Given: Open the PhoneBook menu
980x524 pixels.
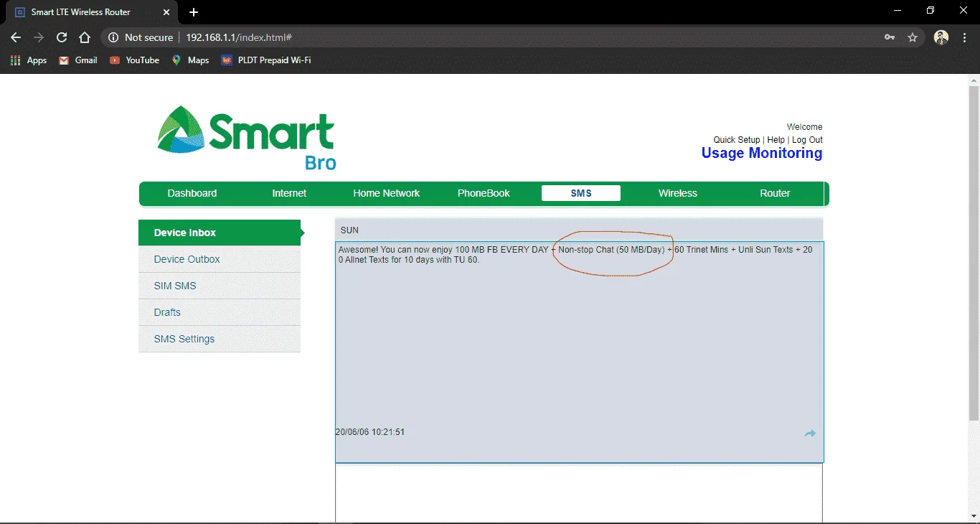Looking at the screenshot, I should click(484, 193).
